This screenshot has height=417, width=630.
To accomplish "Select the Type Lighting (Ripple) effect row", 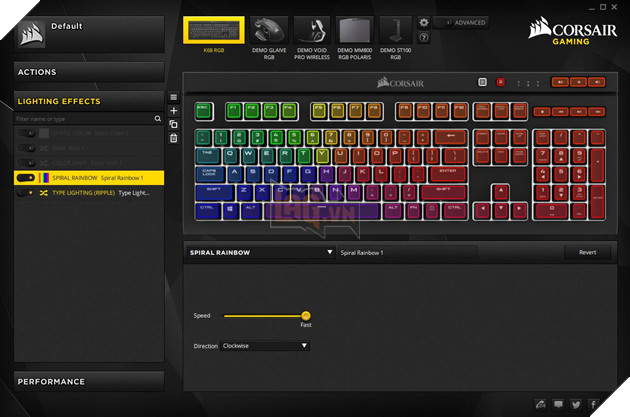I will [x=89, y=193].
